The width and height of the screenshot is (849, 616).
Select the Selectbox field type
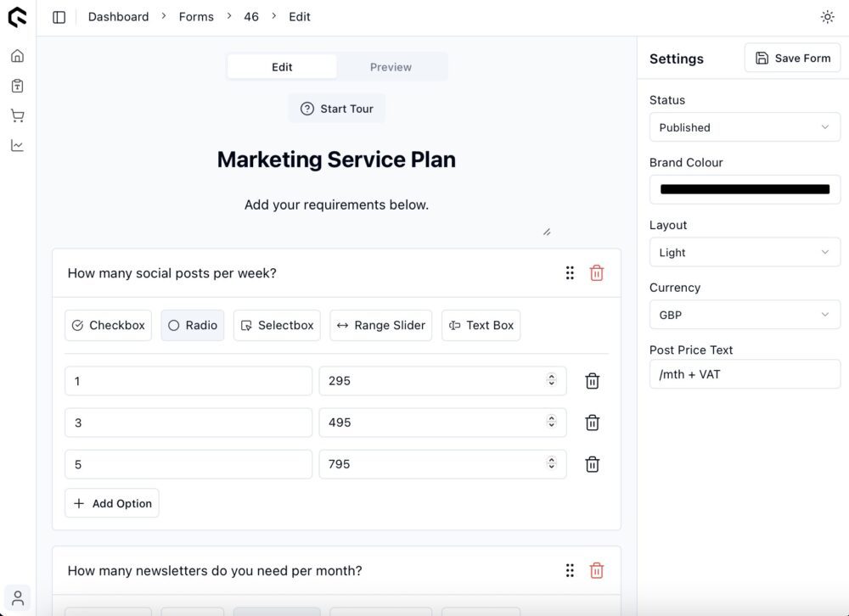tap(278, 325)
